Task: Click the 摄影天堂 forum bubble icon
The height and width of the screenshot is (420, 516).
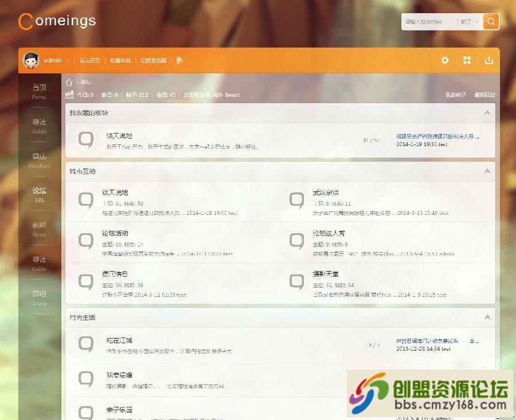Action: click(x=296, y=282)
